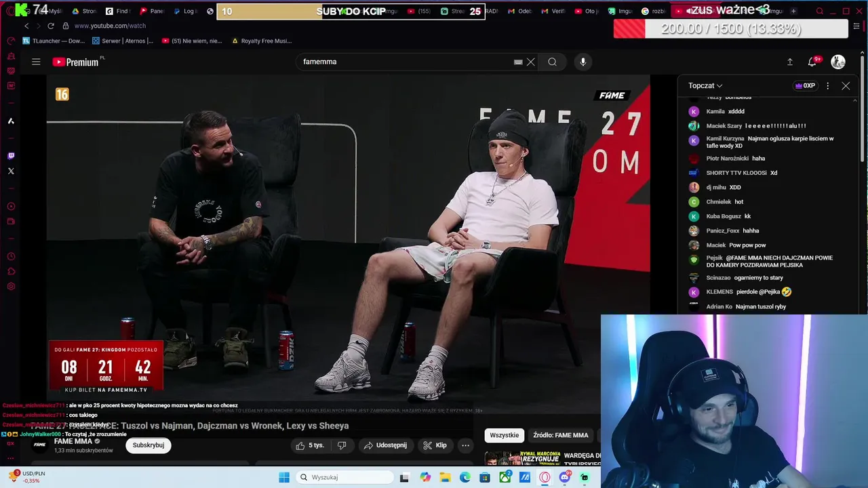Open player icon in Opera sidebar
The height and width of the screenshot is (488, 868).
[11, 206]
